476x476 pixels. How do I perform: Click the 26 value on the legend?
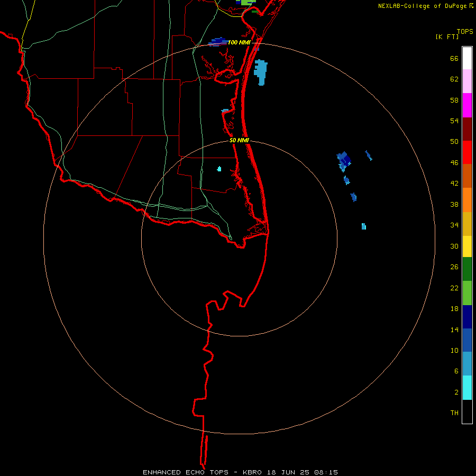point(454,267)
